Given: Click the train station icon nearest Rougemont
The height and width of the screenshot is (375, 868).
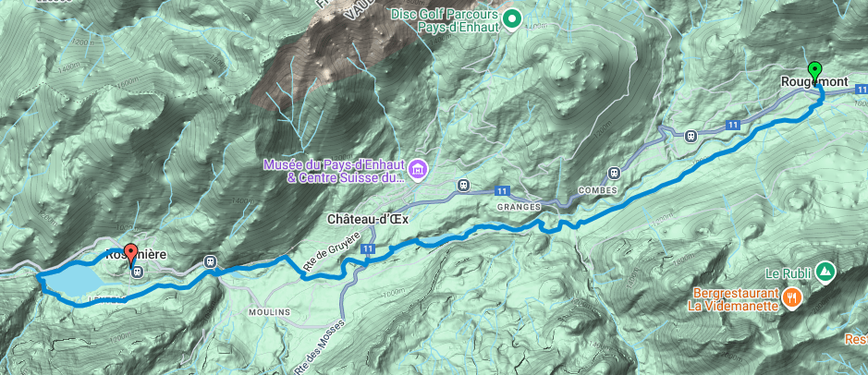Looking at the screenshot, I should pyautogui.click(x=690, y=136).
